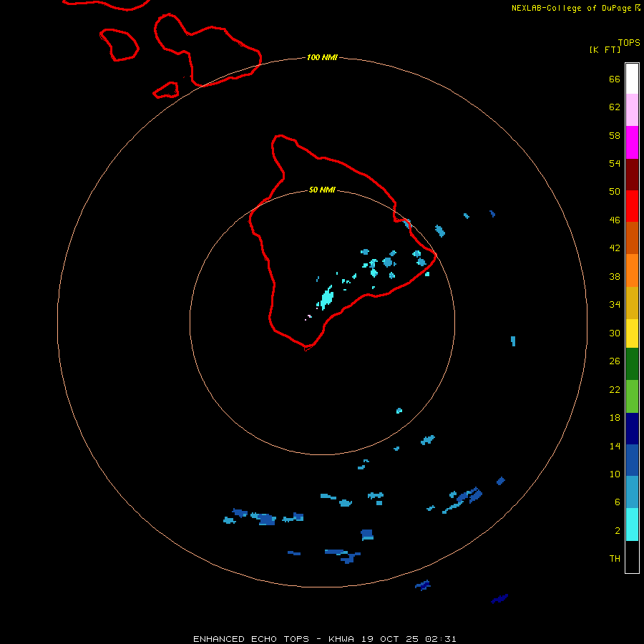This screenshot has height=644, width=644.
Task: Click the tiny pink echo pixel on the island
Action: (309, 317)
